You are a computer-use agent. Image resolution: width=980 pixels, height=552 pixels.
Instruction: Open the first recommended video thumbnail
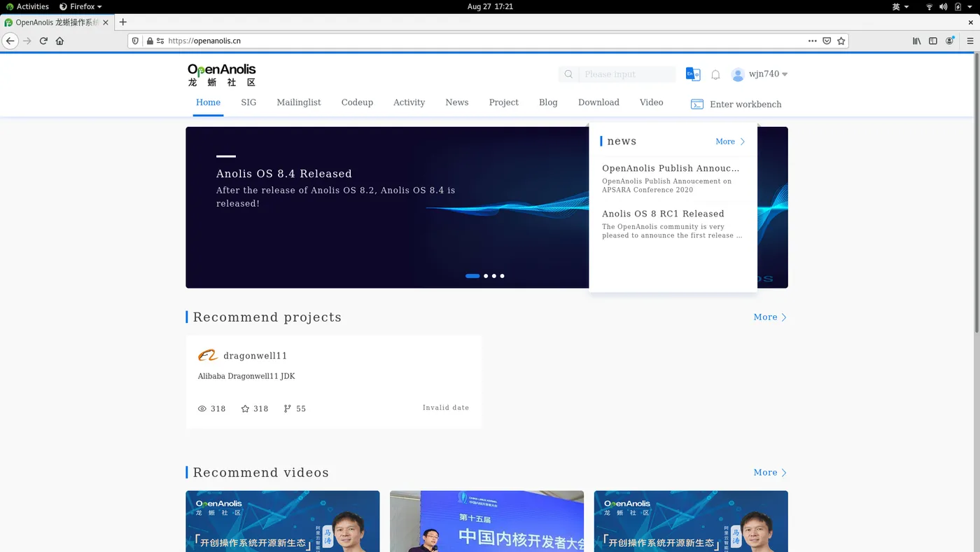pos(283,521)
